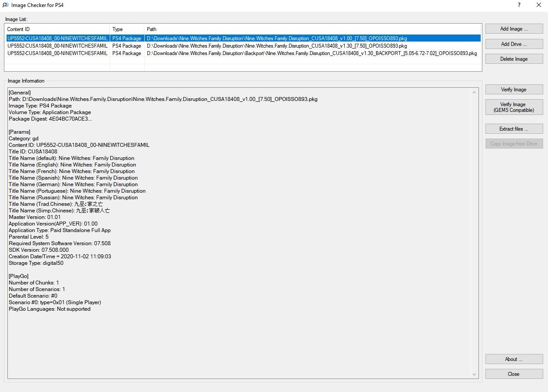The image size is (548, 392).
Task: Click the 'Default Scenario: #0' line
Action: click(x=33, y=296)
